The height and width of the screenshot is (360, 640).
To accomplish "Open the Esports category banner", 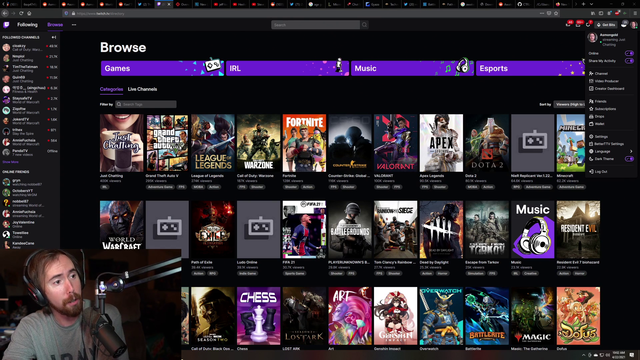I will click(x=530, y=68).
